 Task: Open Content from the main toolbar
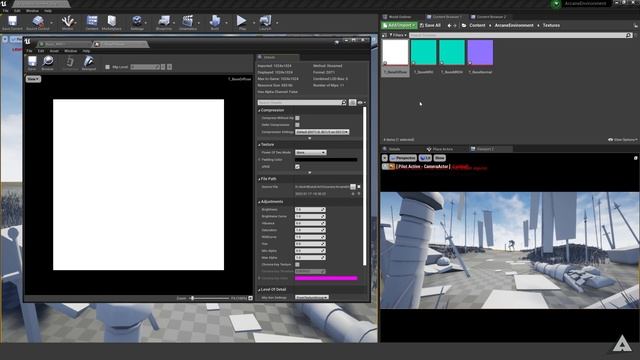92,23
